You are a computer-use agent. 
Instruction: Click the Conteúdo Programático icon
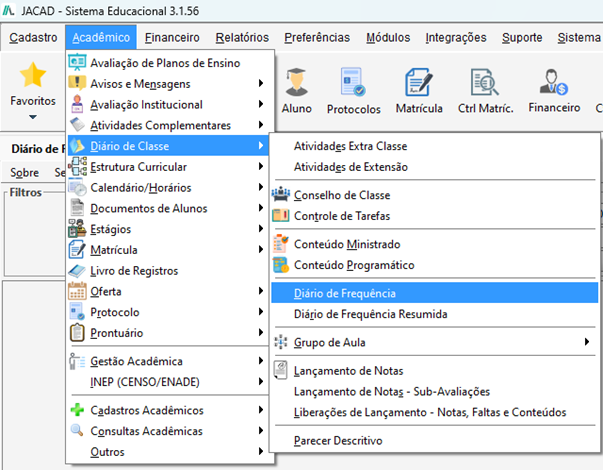pyautogui.click(x=281, y=265)
